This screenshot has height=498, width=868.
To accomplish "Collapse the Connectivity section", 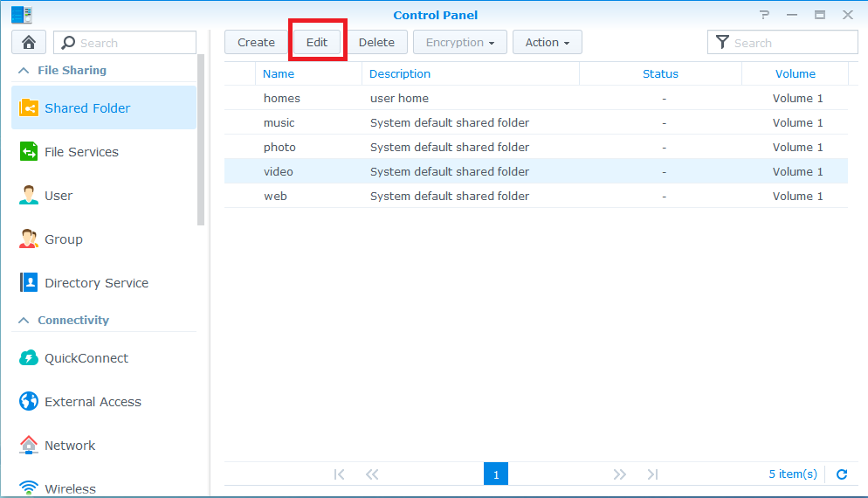I will 24,321.
